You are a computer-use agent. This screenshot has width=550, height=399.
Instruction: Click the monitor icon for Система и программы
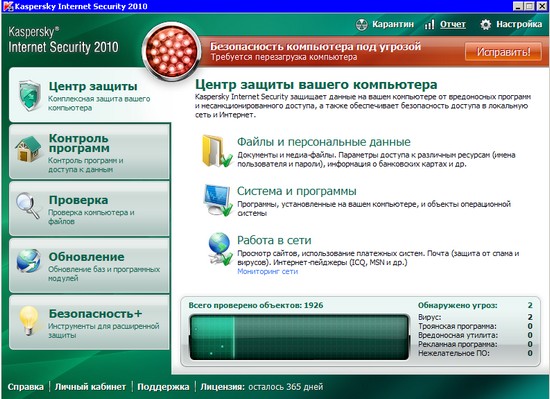coord(218,200)
